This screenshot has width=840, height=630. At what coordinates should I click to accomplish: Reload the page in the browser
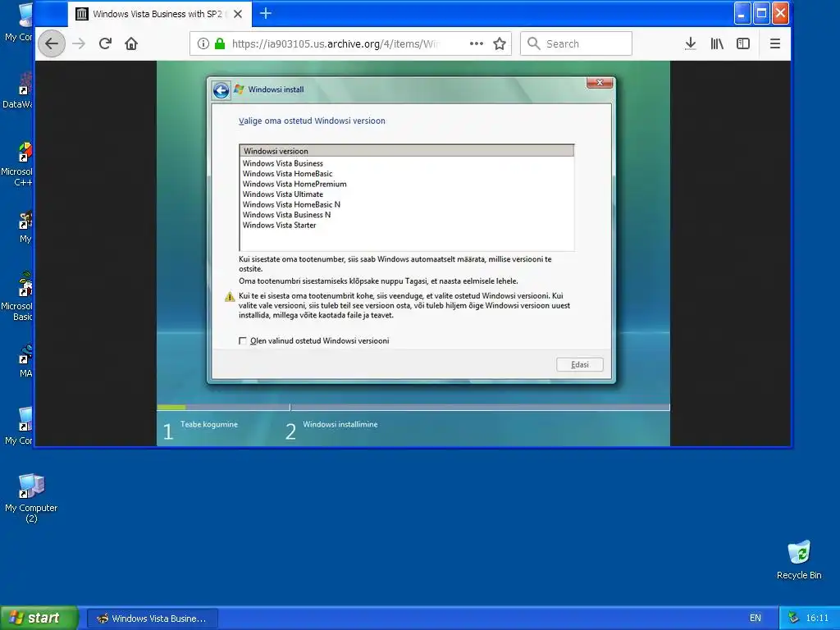(x=105, y=43)
